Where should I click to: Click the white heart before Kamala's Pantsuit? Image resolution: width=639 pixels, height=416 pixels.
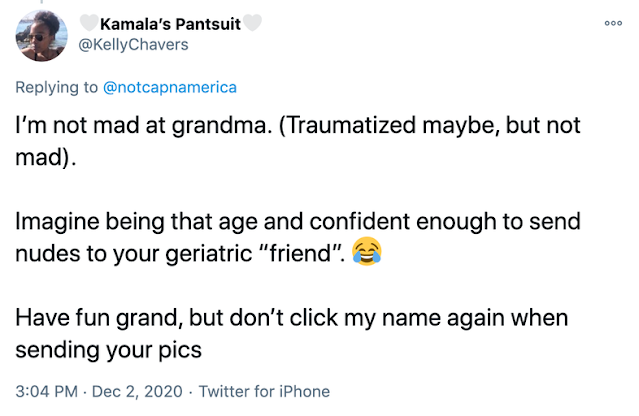point(89,23)
